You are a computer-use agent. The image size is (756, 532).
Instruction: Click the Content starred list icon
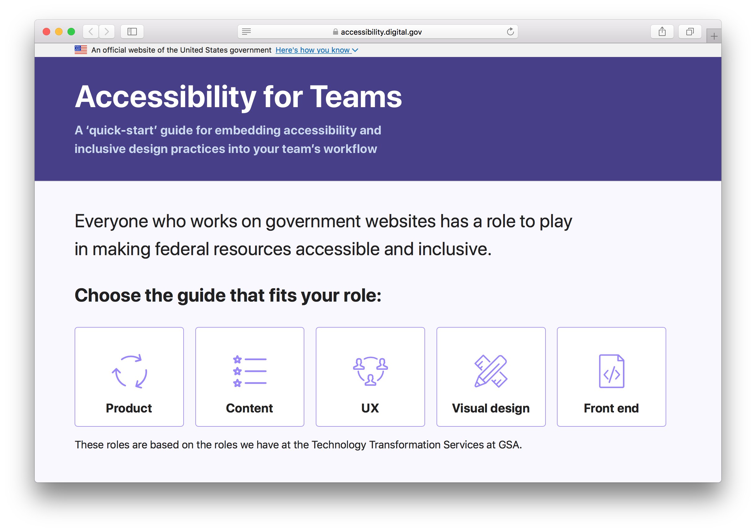coord(250,371)
